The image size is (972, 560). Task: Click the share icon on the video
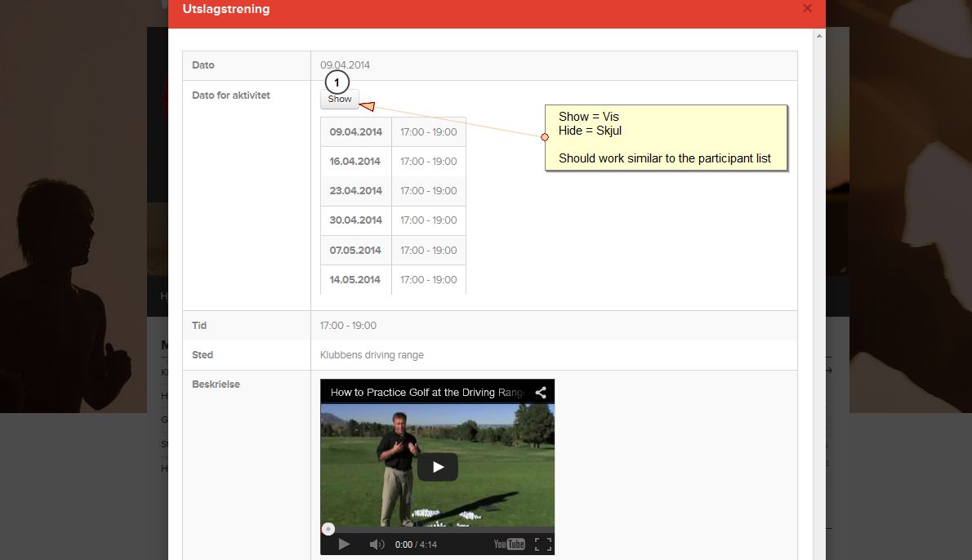541,393
